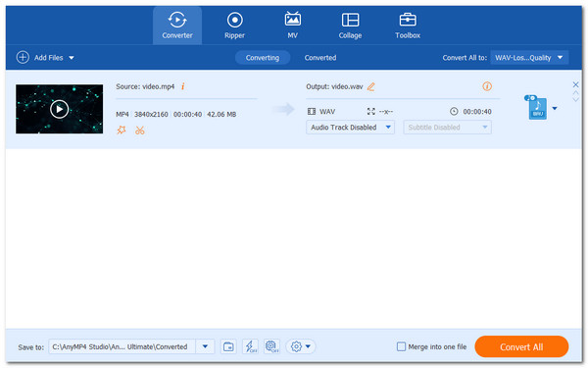Viewport: 588px width, 368px height.
Task: Open the Toolbox tab
Action: pos(408,26)
